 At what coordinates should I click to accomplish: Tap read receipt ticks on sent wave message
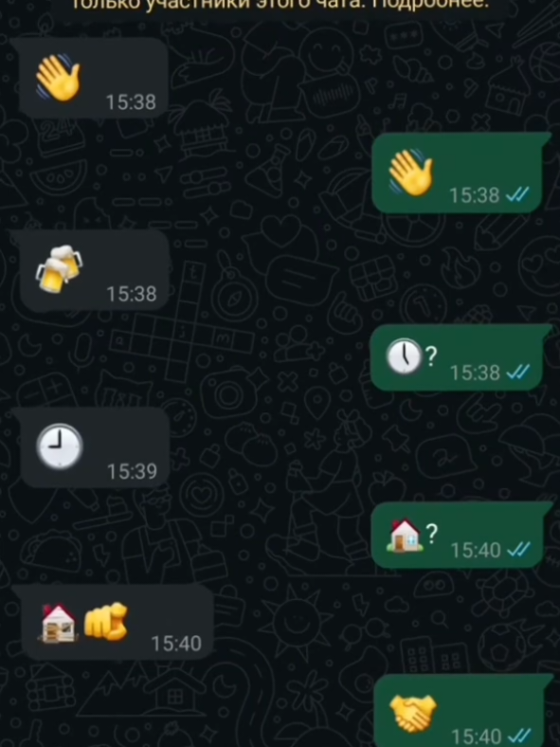pos(517,194)
